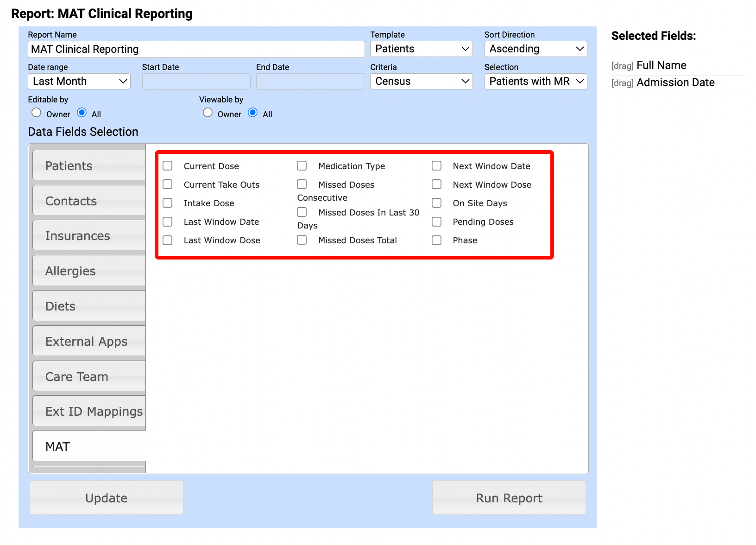Image resolution: width=756 pixels, height=545 pixels.
Task: Select Owner radio under Viewable by
Action: point(208,113)
